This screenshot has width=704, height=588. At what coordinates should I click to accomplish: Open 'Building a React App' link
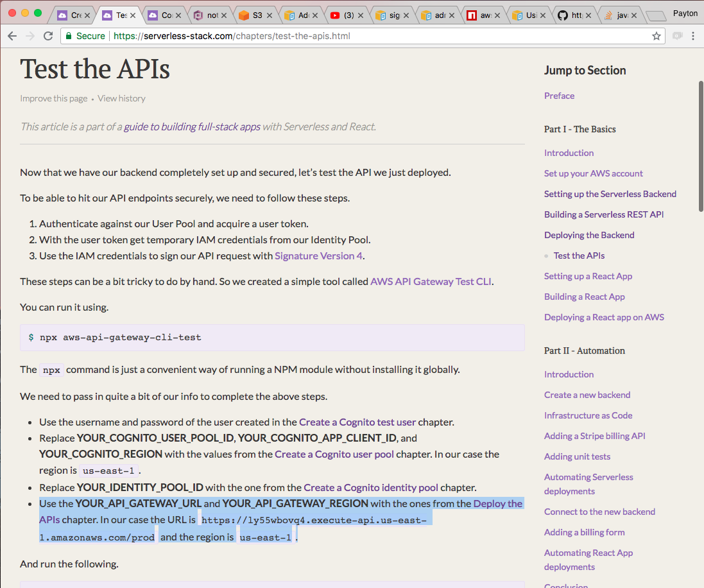585,297
